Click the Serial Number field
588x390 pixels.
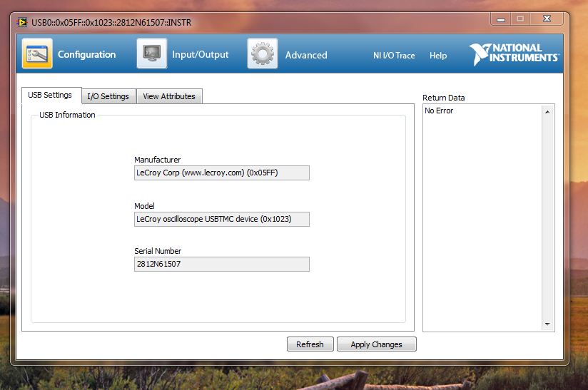coord(221,264)
